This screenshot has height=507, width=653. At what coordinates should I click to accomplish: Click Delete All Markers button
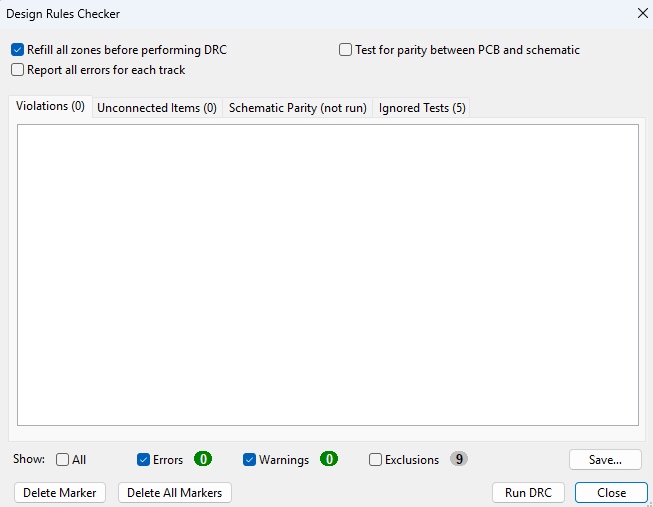click(175, 493)
